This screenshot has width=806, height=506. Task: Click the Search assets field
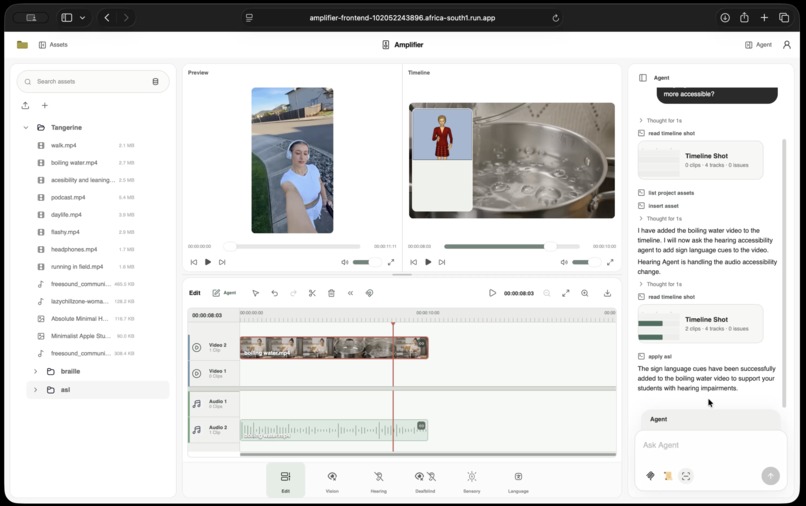click(93, 81)
